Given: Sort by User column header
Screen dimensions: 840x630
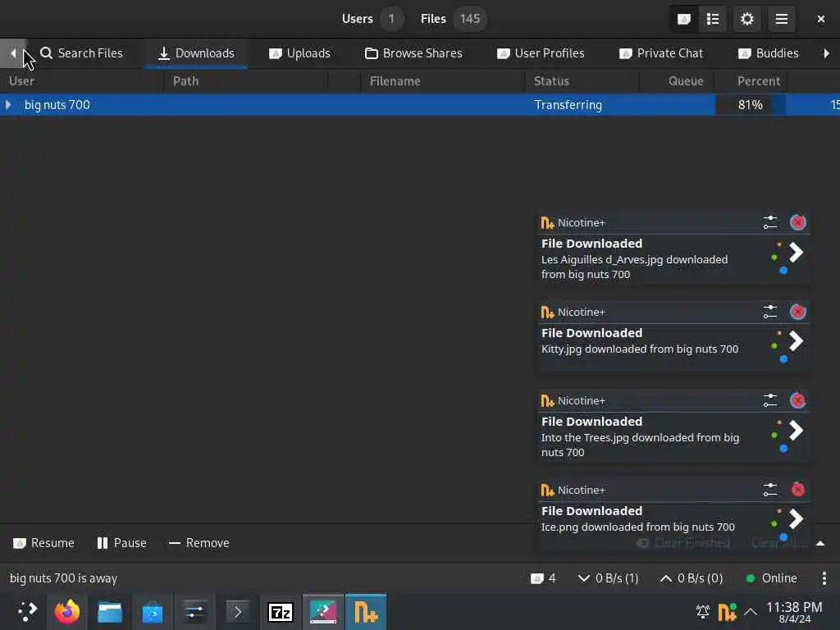Looking at the screenshot, I should tap(81, 81).
